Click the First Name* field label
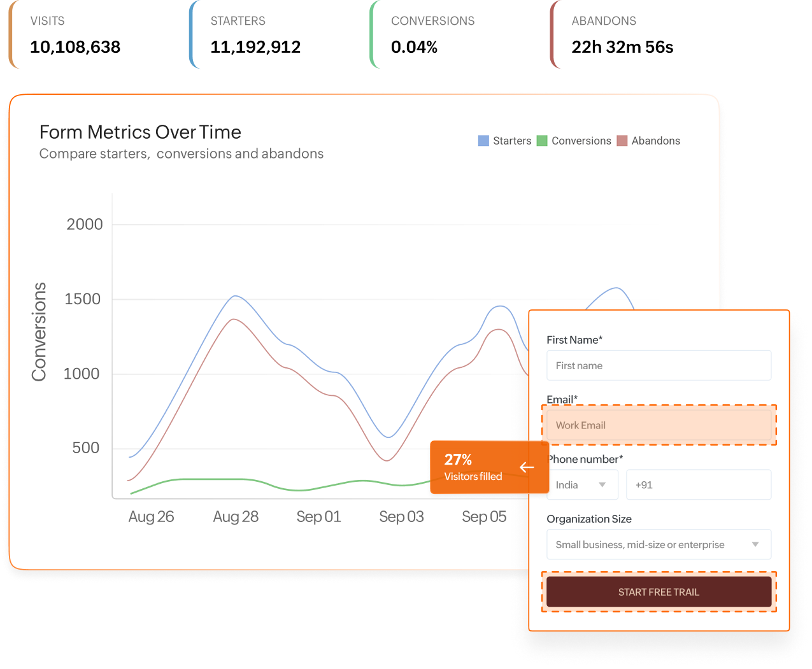 click(x=574, y=340)
